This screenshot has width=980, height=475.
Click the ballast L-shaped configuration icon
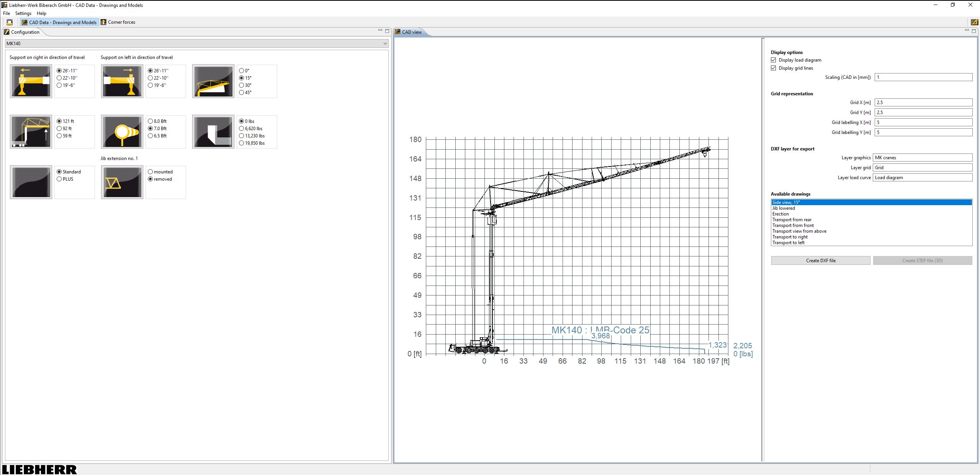click(x=213, y=131)
